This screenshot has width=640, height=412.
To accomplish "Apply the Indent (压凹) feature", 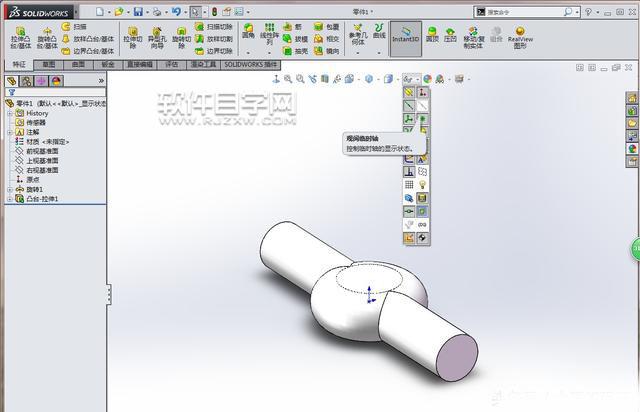I will (450, 34).
